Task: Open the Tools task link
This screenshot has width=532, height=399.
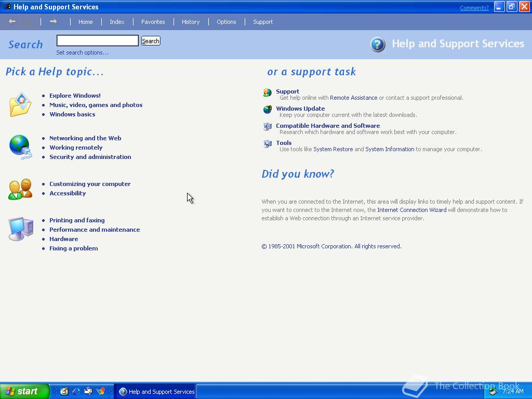Action: coord(284,143)
